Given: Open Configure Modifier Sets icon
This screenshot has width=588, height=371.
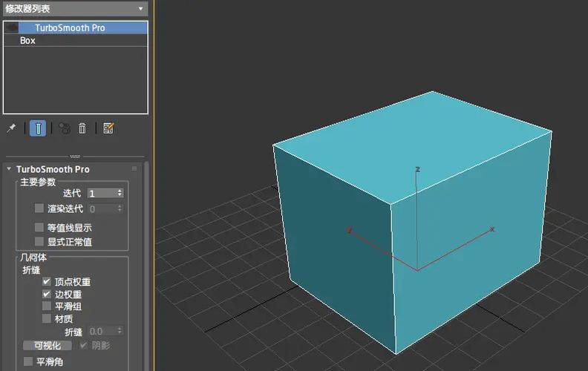Looking at the screenshot, I should [108, 128].
